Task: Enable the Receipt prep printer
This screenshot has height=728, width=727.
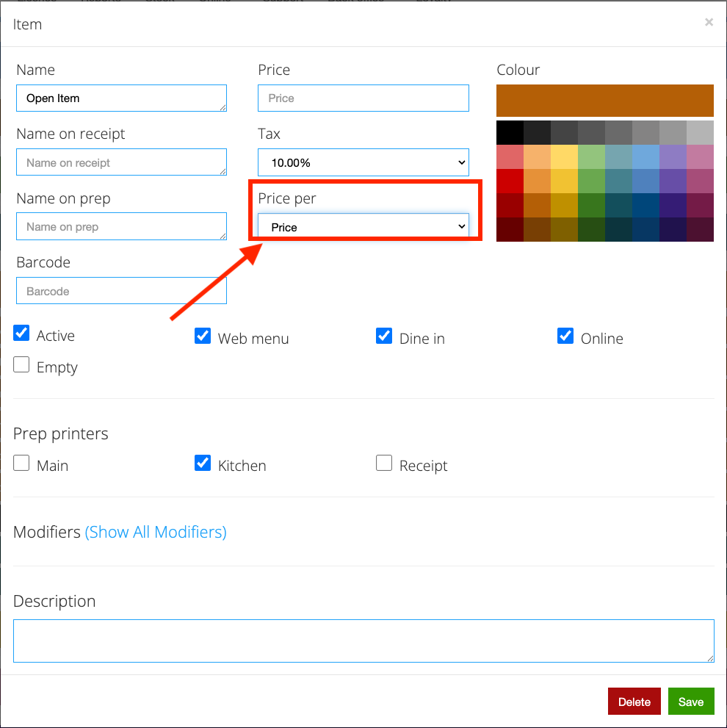Action: tap(384, 463)
